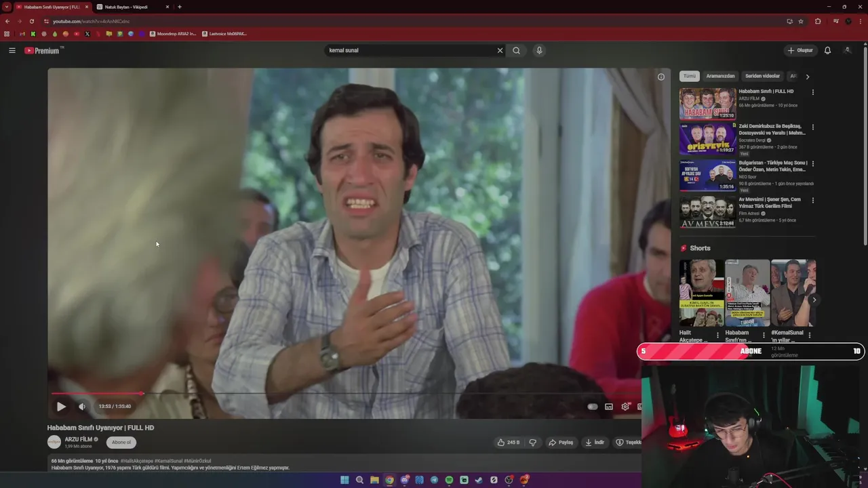Screen dimensions: 868x488
Task: Click the Oluştur create button
Action: (800, 50)
